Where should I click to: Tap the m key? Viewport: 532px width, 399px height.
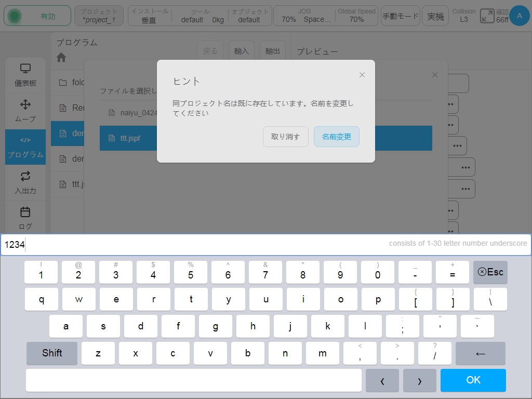(x=322, y=353)
